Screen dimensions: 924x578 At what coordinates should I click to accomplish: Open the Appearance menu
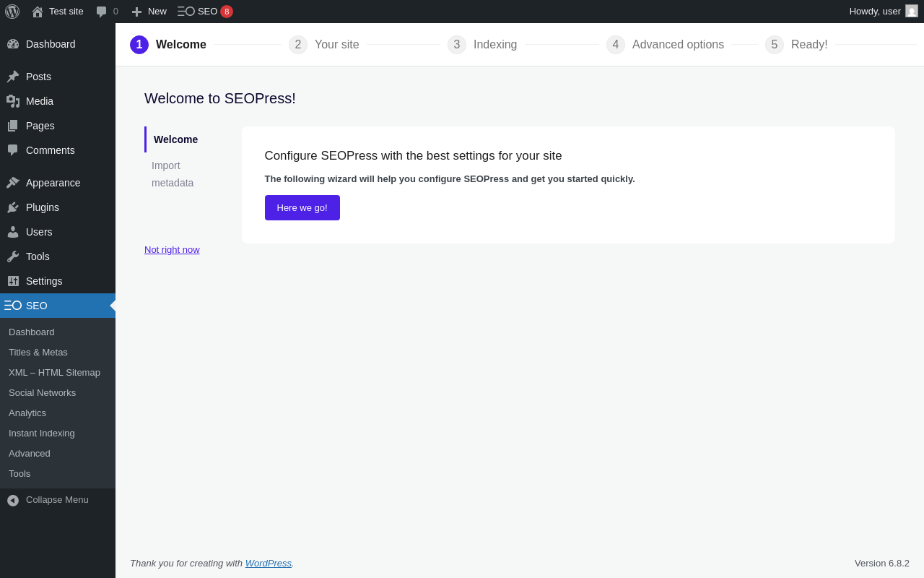(58, 183)
